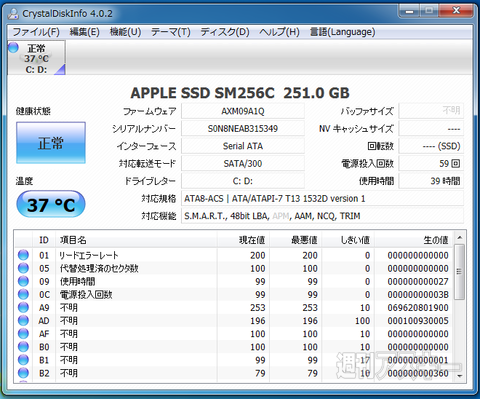Click status circle for ID 0C row
The height and width of the screenshot is (399, 480).
(23, 294)
